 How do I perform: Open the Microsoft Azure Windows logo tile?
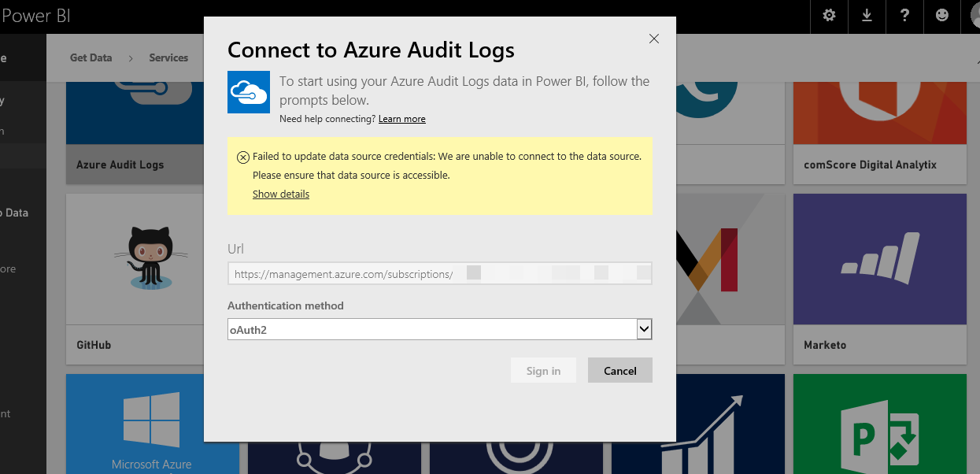(x=152, y=424)
